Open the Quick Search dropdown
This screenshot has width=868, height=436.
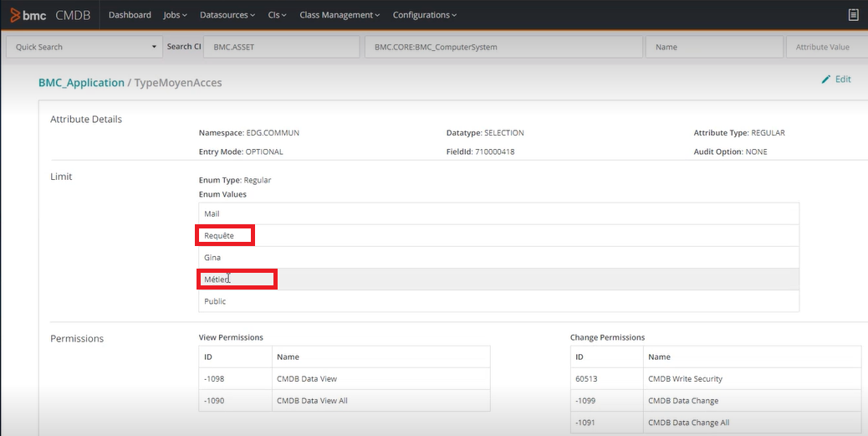(x=84, y=47)
